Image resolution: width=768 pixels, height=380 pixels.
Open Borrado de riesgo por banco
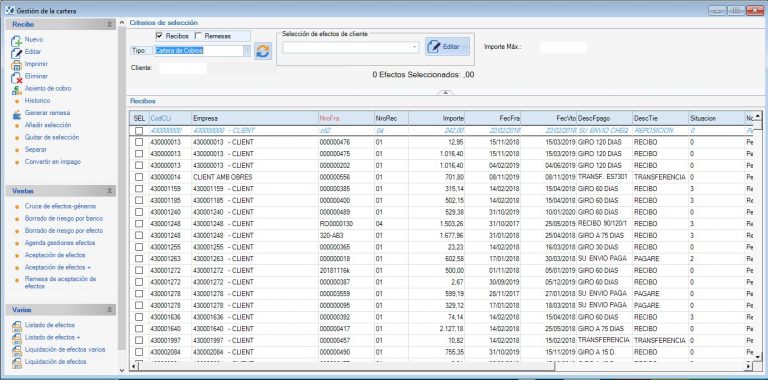64,218
